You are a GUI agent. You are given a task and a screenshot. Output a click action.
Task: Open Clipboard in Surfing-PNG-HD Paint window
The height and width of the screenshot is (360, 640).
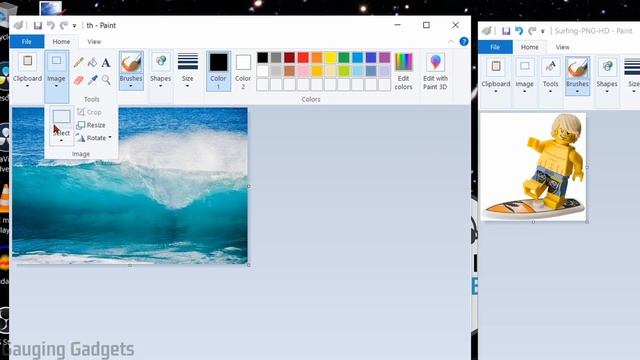[x=496, y=76]
